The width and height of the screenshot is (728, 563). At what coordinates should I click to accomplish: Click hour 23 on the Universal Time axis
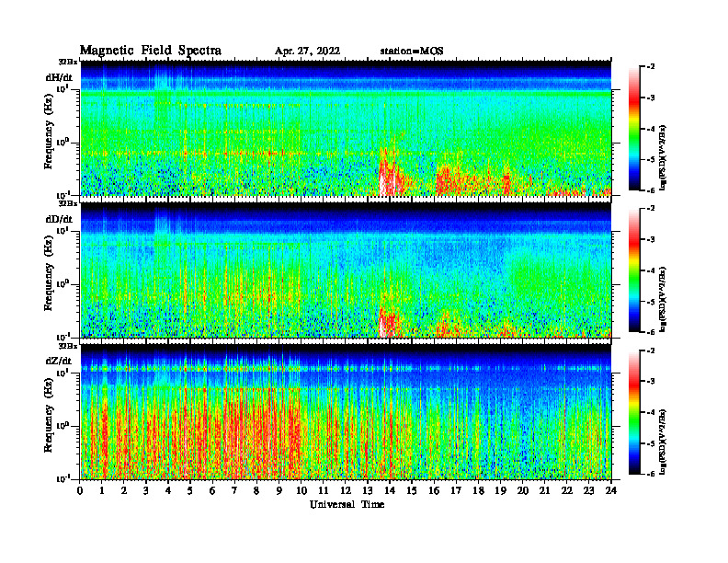point(589,491)
